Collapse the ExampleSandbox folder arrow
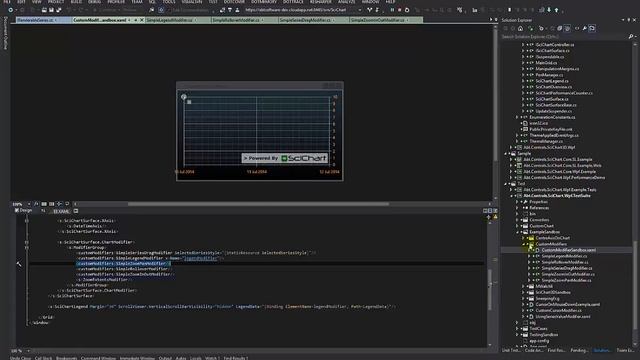640x360 pixels. point(517,232)
